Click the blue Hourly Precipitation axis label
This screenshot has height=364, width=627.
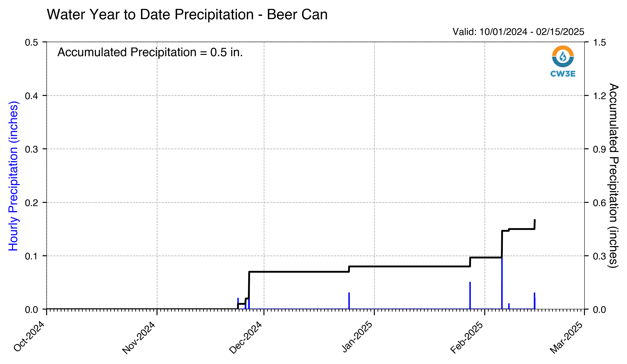click(13, 176)
